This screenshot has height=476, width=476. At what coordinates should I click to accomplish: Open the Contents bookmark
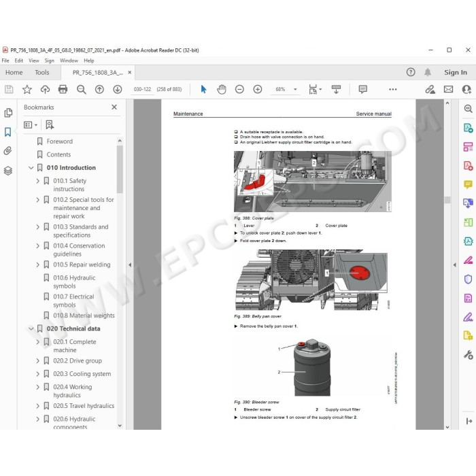click(x=58, y=154)
